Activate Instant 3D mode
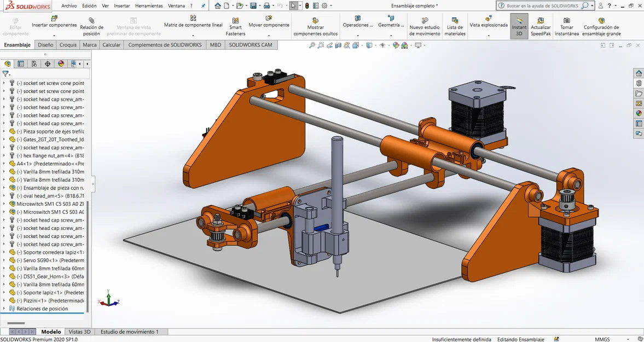Screen dimensions: 644x342 click(518, 24)
